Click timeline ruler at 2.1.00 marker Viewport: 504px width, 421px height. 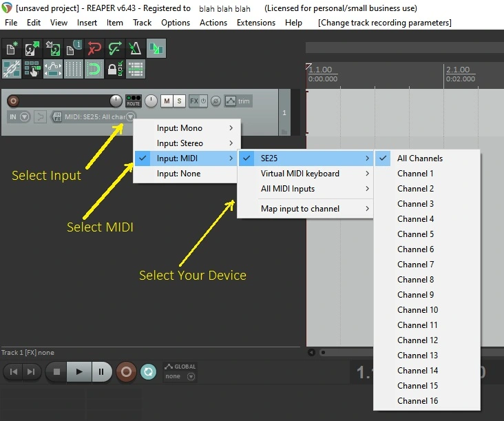458,70
